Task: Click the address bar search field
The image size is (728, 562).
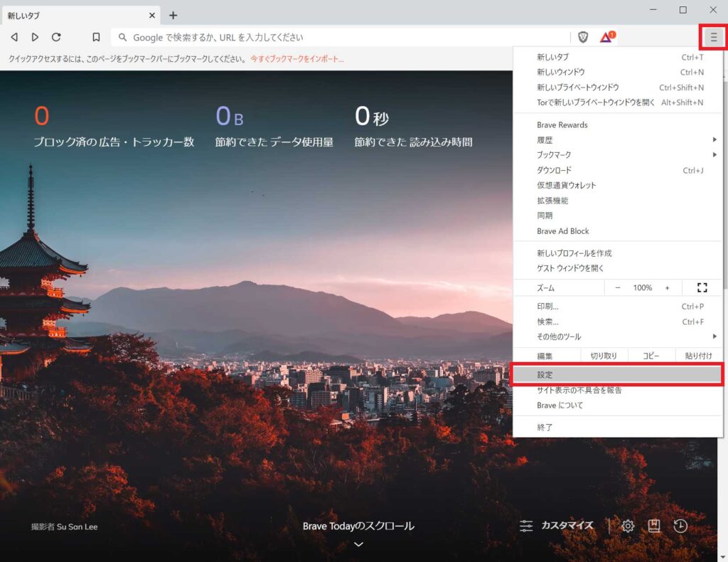Action: pos(341,37)
